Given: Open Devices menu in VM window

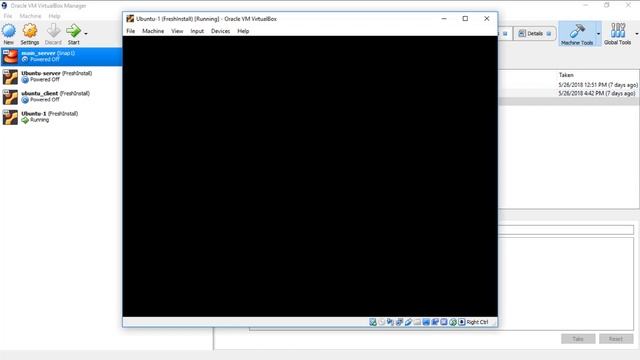Looking at the screenshot, I should click(220, 31).
